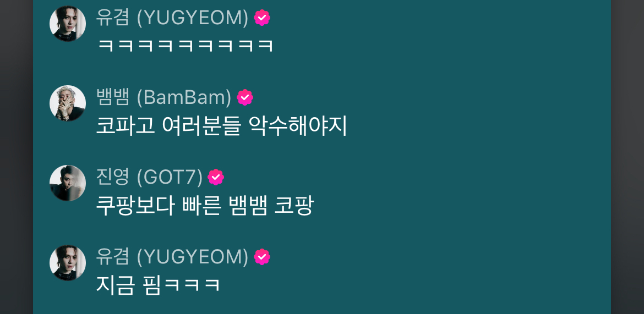The image size is (644, 314).
Task: Open the bottom YUGYEOM profile avatar
Action: coord(67,263)
